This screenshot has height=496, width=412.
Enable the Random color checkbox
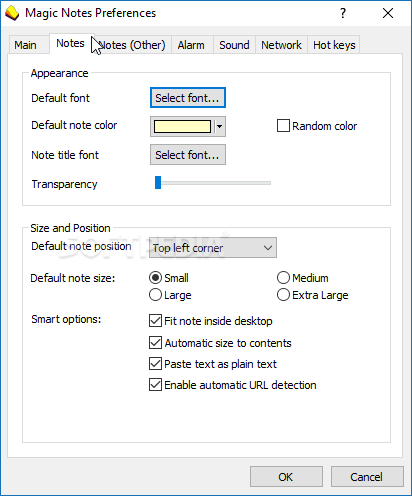pyautogui.click(x=283, y=126)
